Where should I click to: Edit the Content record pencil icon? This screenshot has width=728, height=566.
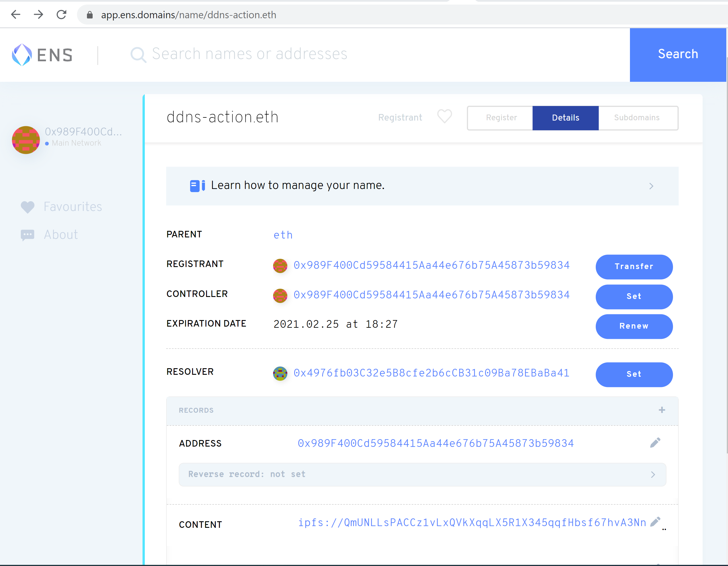655,522
